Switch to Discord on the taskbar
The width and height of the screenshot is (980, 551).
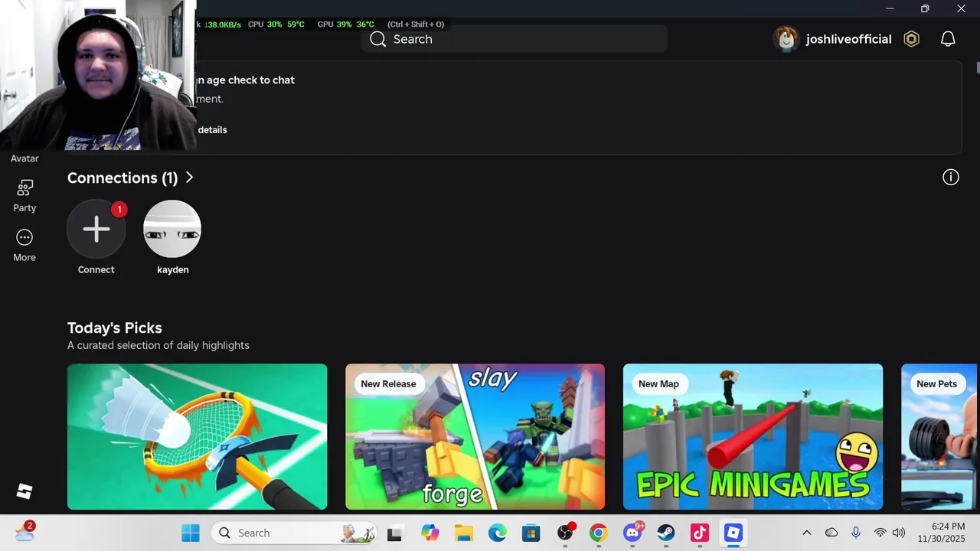click(x=632, y=533)
